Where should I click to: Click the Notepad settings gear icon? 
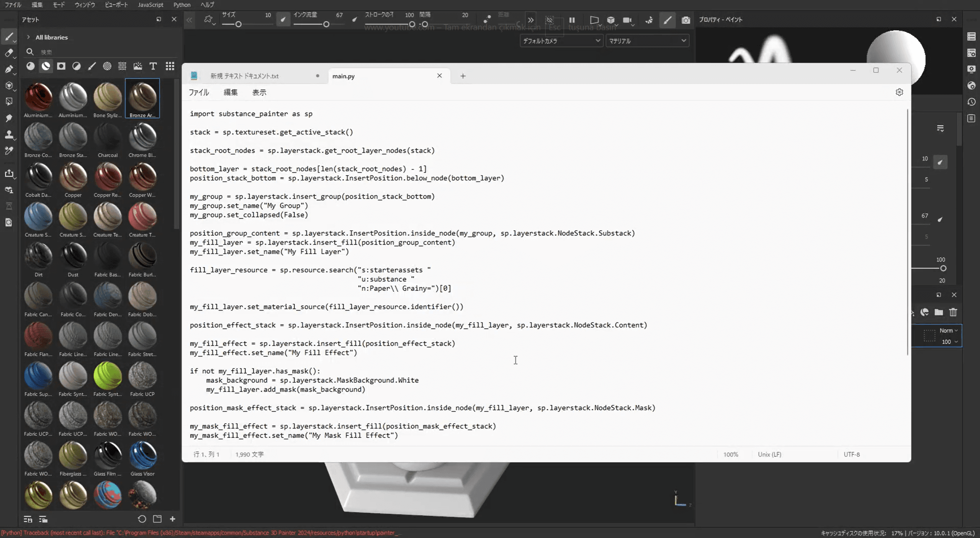point(899,92)
